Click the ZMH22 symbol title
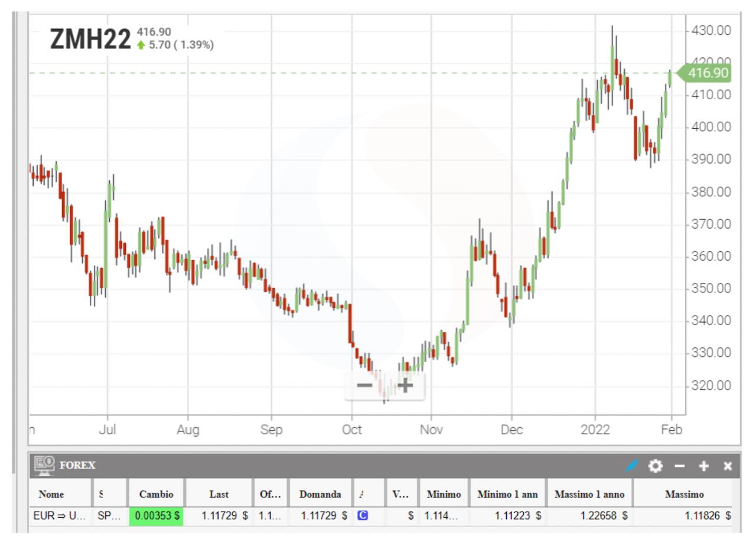 (90, 40)
